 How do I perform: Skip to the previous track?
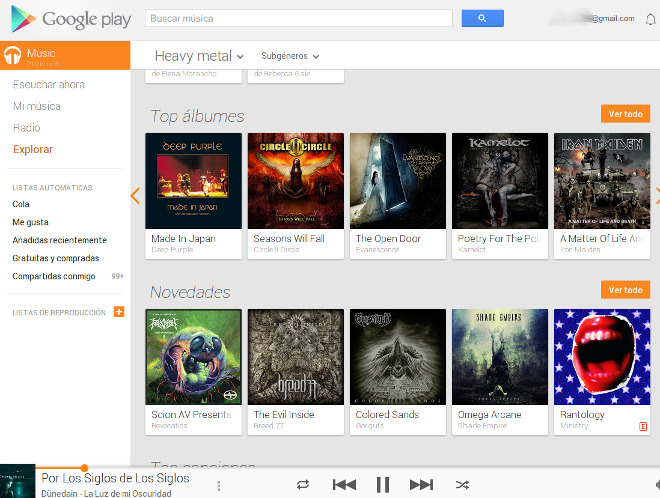tap(344, 485)
